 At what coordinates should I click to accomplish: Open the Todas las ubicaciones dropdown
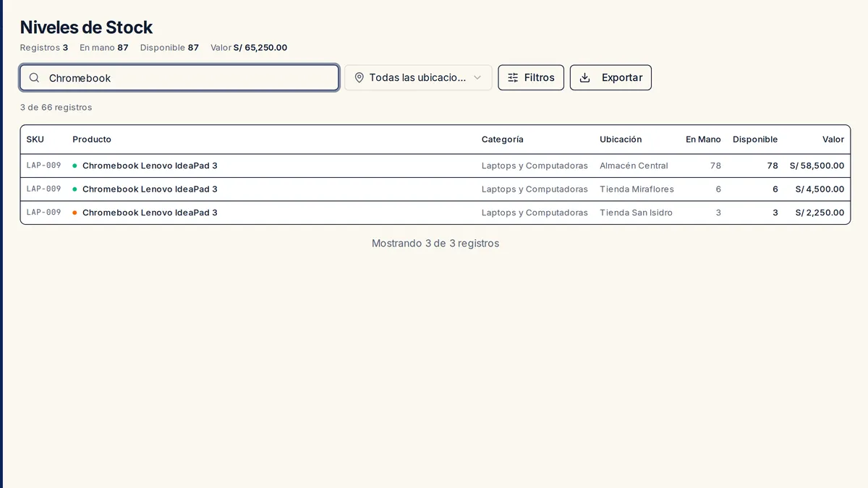point(418,77)
